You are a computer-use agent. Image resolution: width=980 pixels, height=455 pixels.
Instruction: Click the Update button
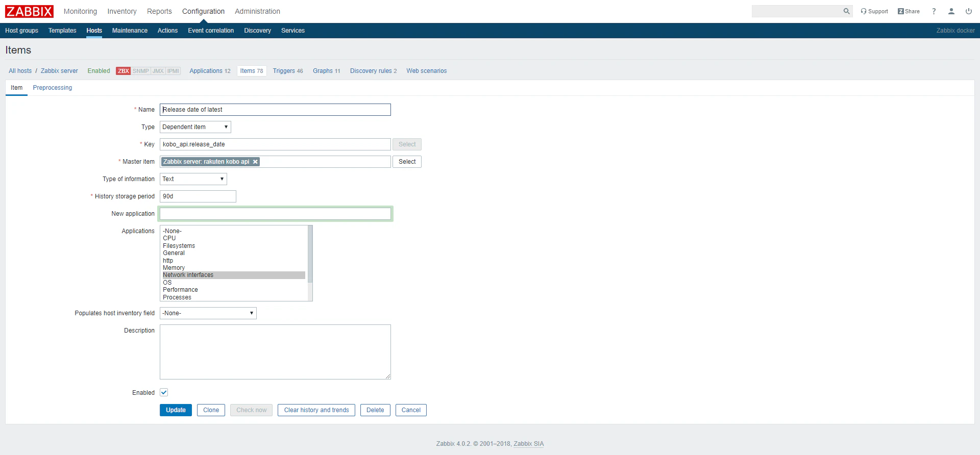coord(176,410)
